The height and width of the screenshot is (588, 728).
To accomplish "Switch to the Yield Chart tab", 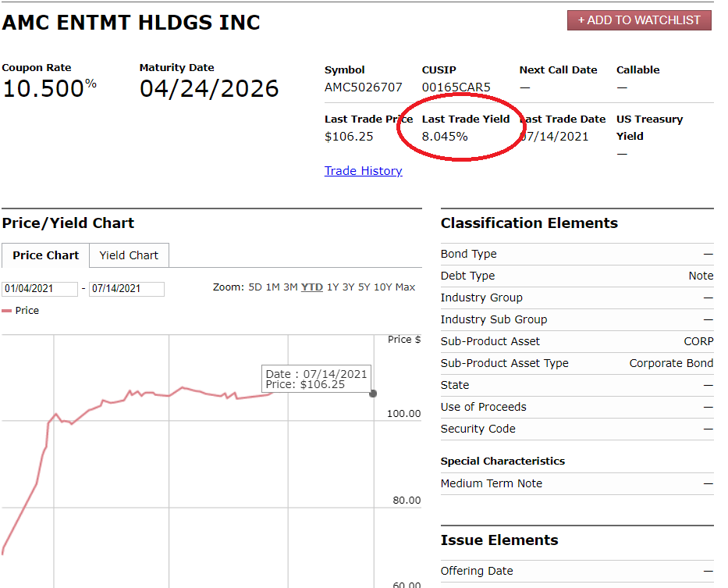I will pos(129,255).
